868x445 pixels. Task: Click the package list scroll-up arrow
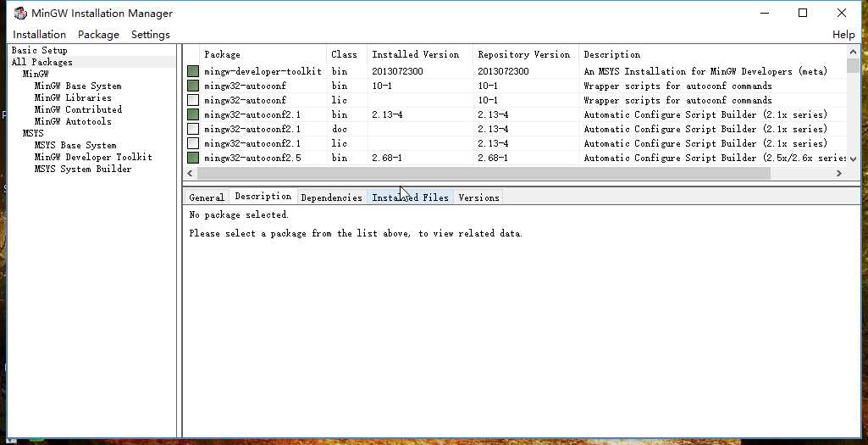[x=853, y=52]
